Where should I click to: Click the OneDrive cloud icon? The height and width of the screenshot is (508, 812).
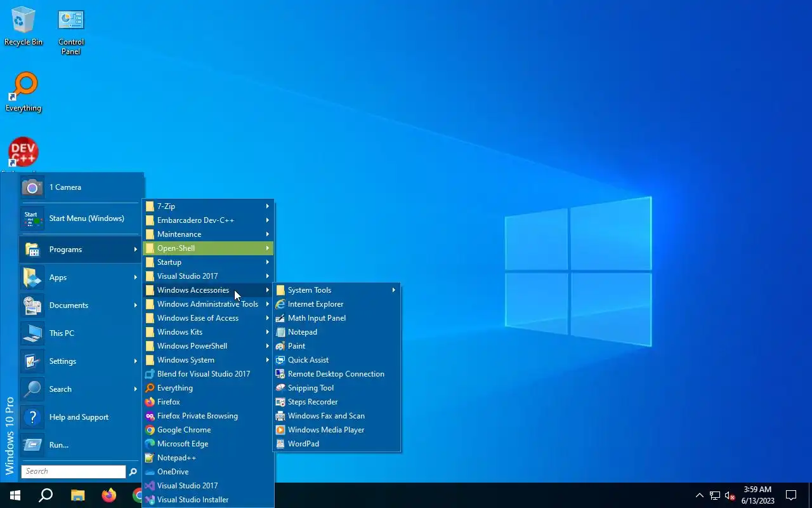click(150, 472)
